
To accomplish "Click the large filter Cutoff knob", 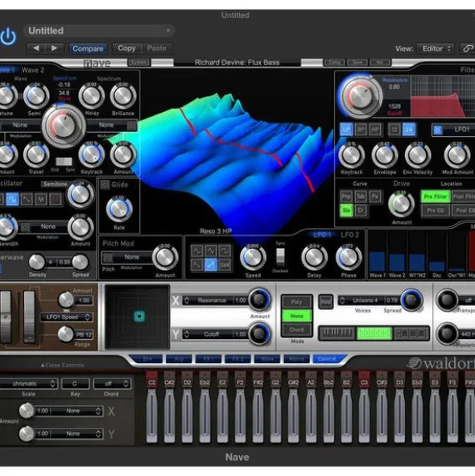I will (361, 97).
